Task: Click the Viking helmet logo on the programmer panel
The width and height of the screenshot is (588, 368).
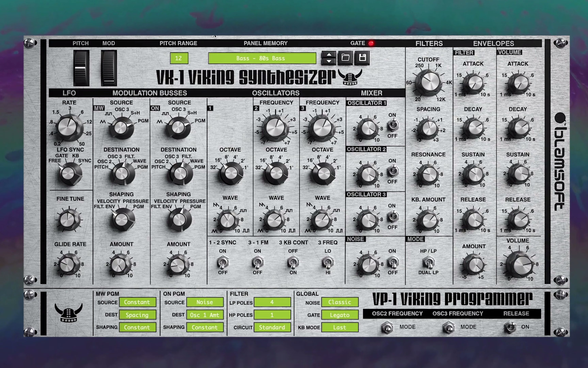Action: 69,313
